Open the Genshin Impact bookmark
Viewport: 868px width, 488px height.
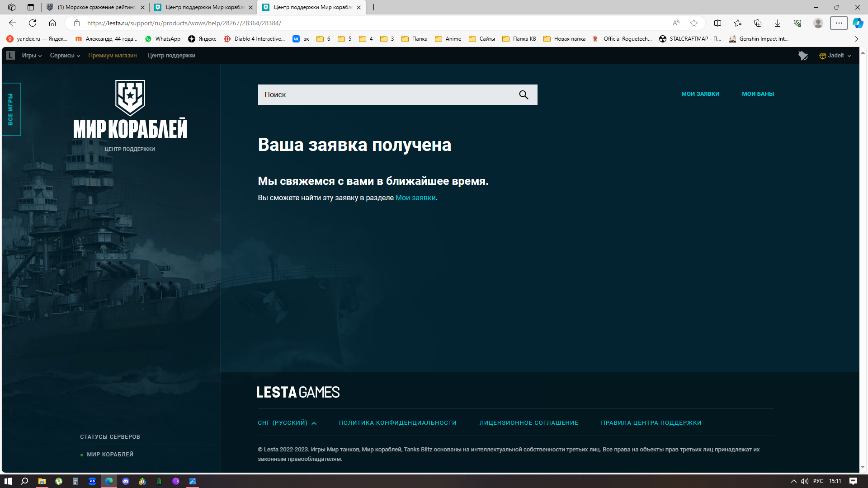(759, 39)
